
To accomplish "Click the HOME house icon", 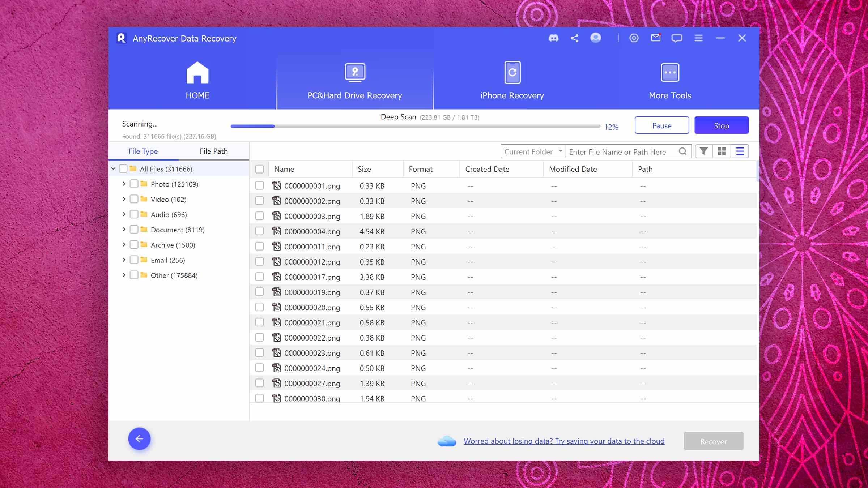I will click(x=197, y=72).
